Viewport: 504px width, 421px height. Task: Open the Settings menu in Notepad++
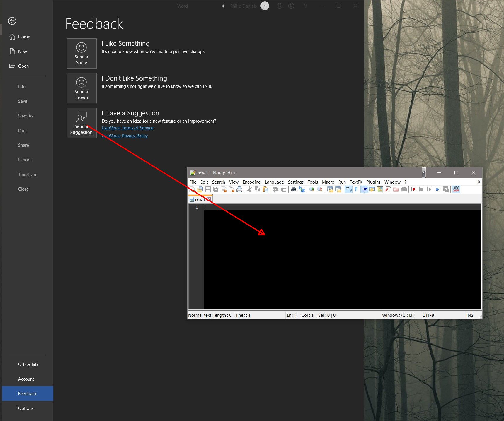click(x=296, y=182)
